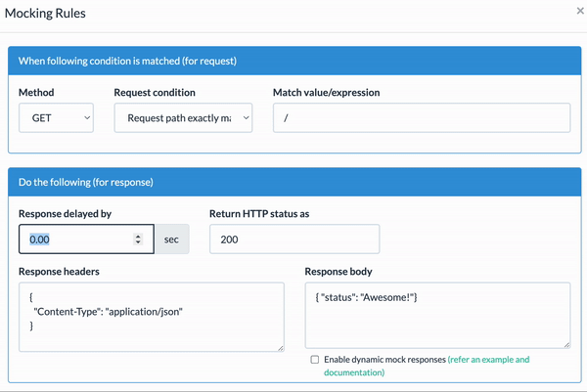This screenshot has height=392, width=587.
Task: Click the Request condition chevron arrow
Action: 246,118
